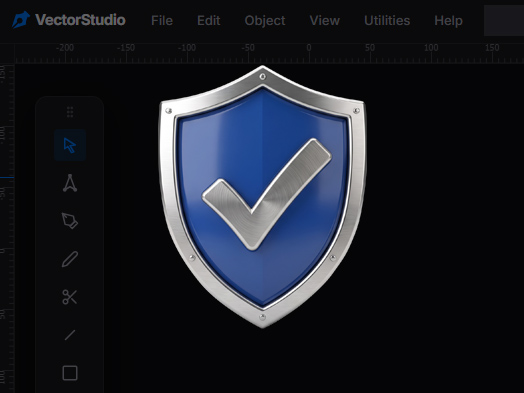Open the View menu

324,21
